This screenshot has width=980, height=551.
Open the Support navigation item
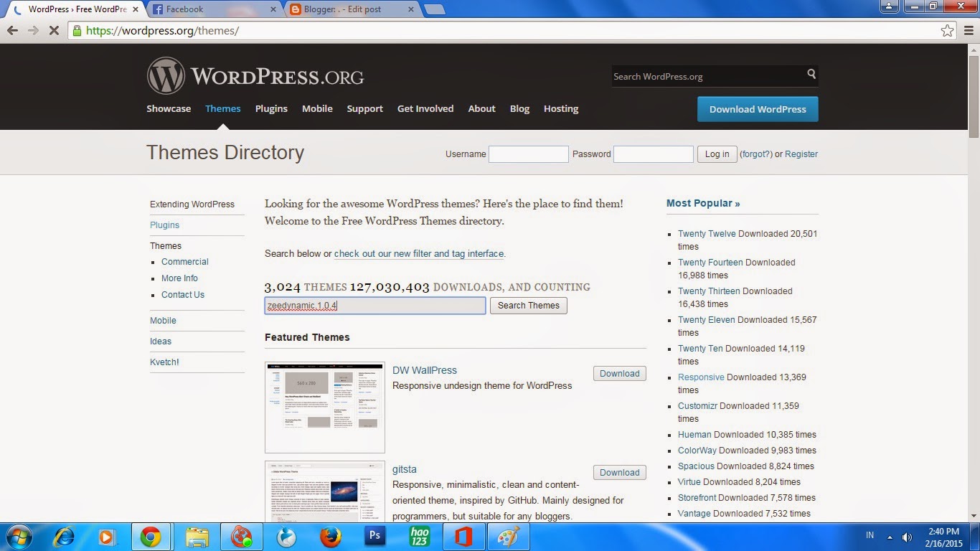point(365,109)
